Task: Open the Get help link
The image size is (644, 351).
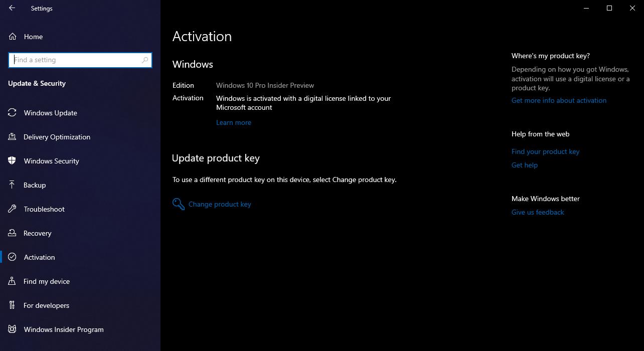Action: pyautogui.click(x=525, y=165)
